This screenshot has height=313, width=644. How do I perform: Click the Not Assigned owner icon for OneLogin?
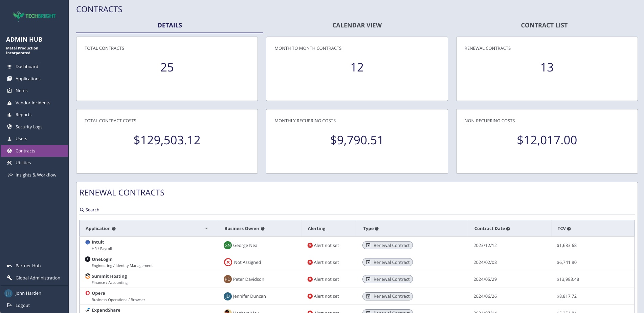[228, 262]
